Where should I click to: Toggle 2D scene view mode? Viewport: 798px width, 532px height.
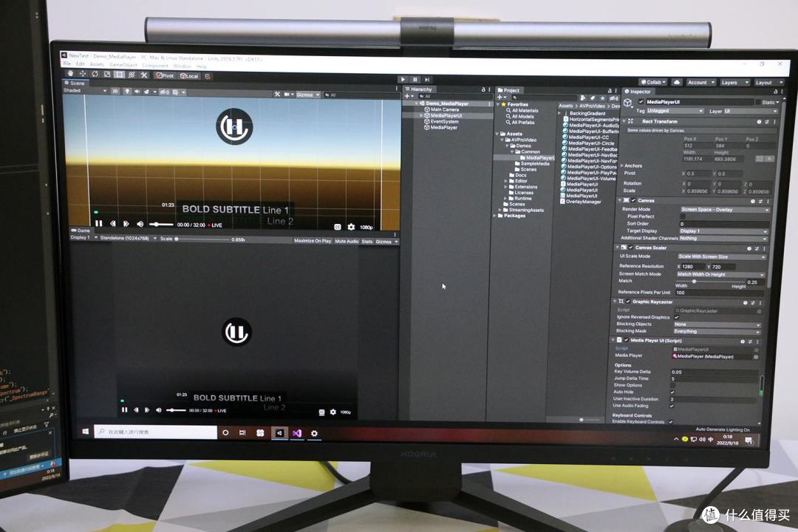(x=115, y=91)
